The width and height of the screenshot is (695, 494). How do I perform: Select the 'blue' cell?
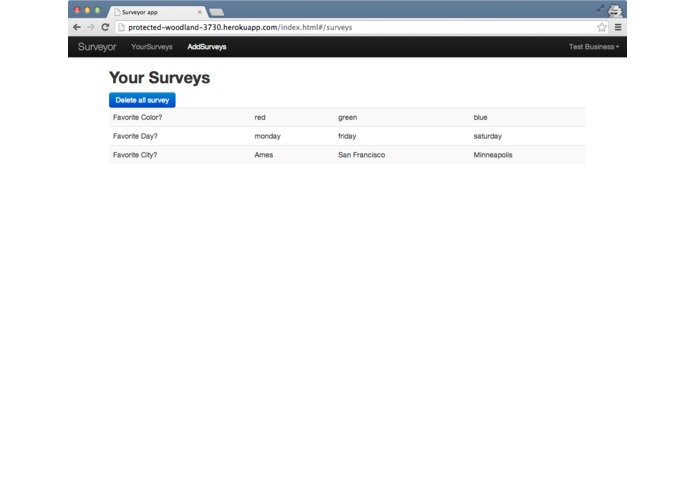click(527, 117)
